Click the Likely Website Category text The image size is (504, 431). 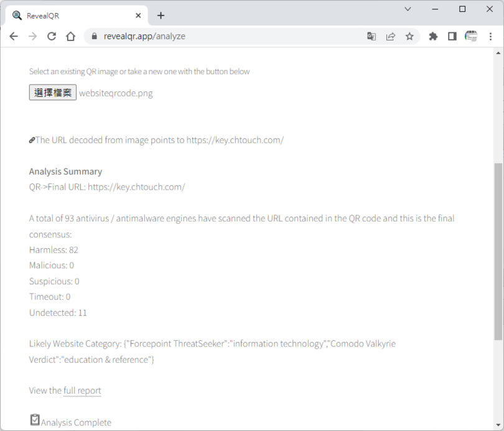click(212, 351)
